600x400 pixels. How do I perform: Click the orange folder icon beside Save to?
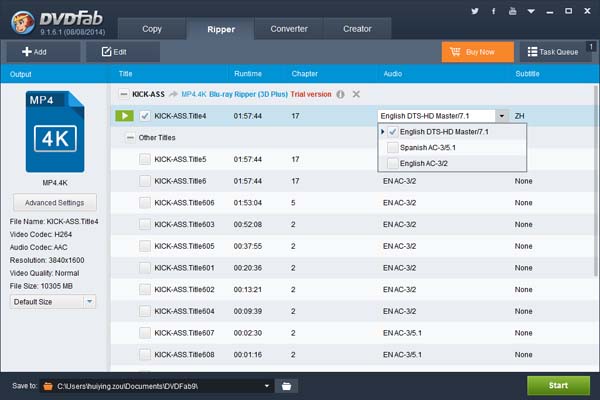click(x=48, y=386)
